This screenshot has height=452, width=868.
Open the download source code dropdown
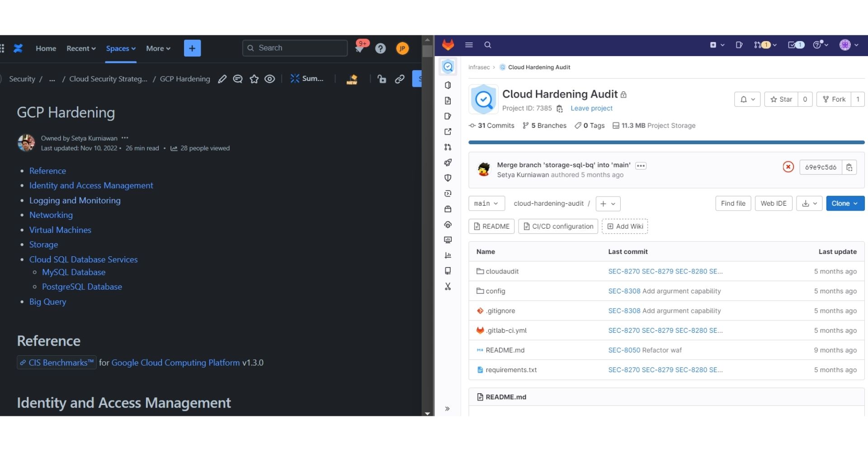pyautogui.click(x=809, y=204)
